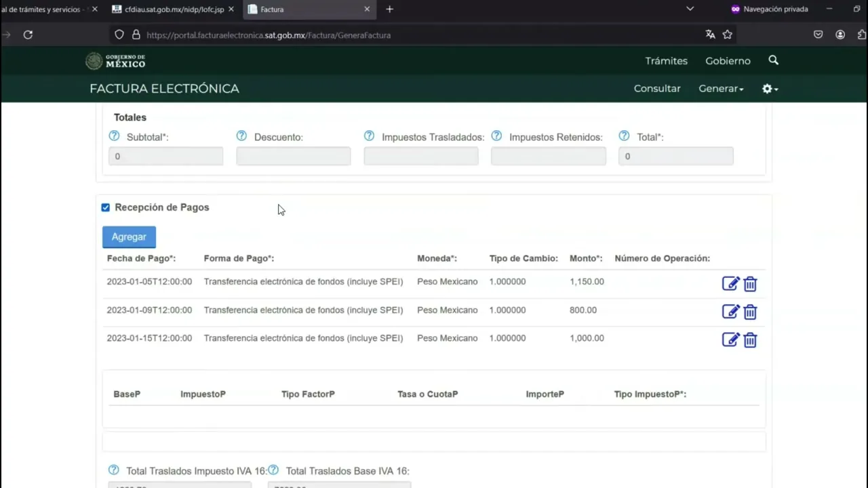This screenshot has height=488, width=868.
Task: Close the Factura tab
Action: (x=367, y=9)
